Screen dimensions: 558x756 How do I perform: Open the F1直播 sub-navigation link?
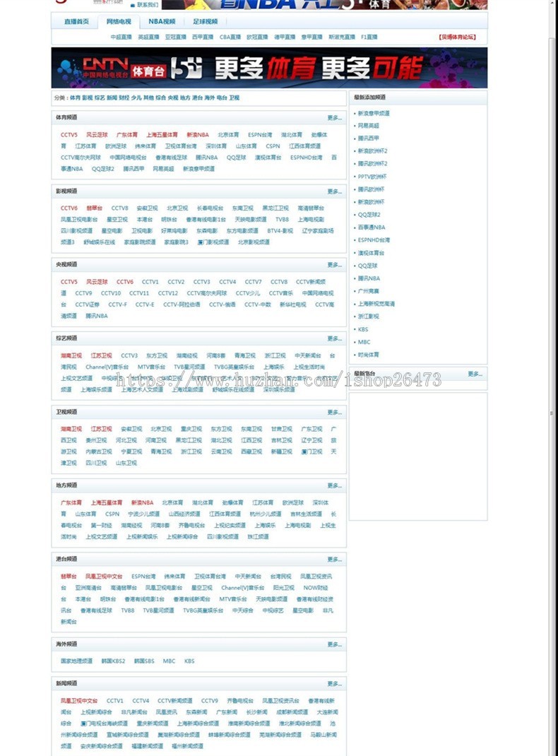369,37
